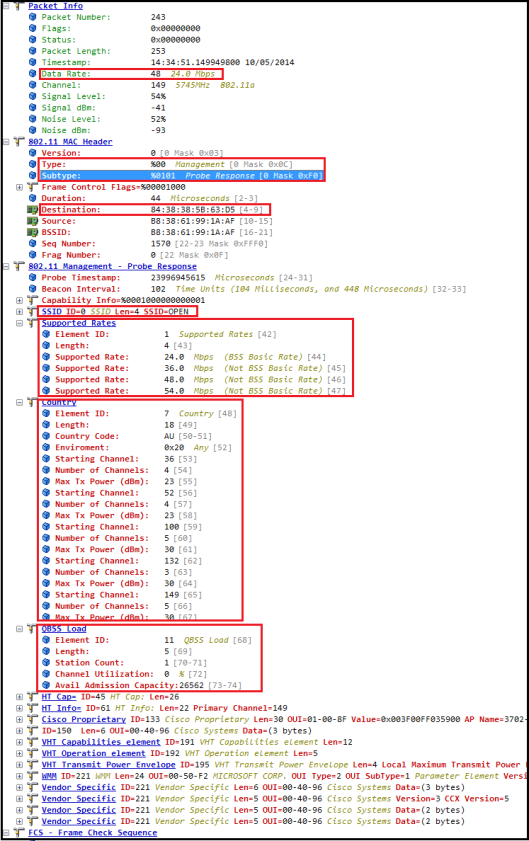Select the Frag Number row
Screen dimensions: 529x841
coord(128,255)
